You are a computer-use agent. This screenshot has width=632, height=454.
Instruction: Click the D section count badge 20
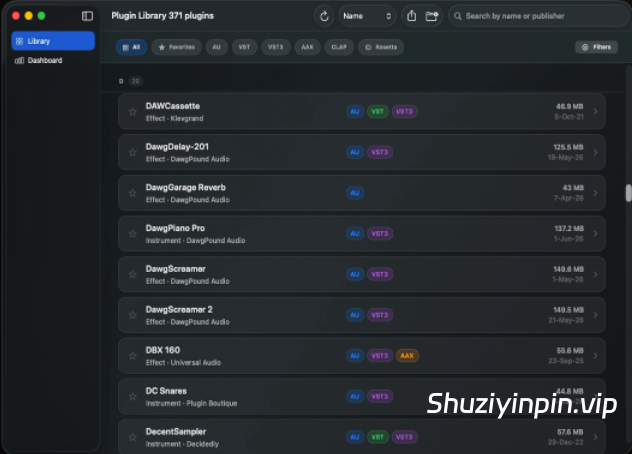[x=136, y=81]
